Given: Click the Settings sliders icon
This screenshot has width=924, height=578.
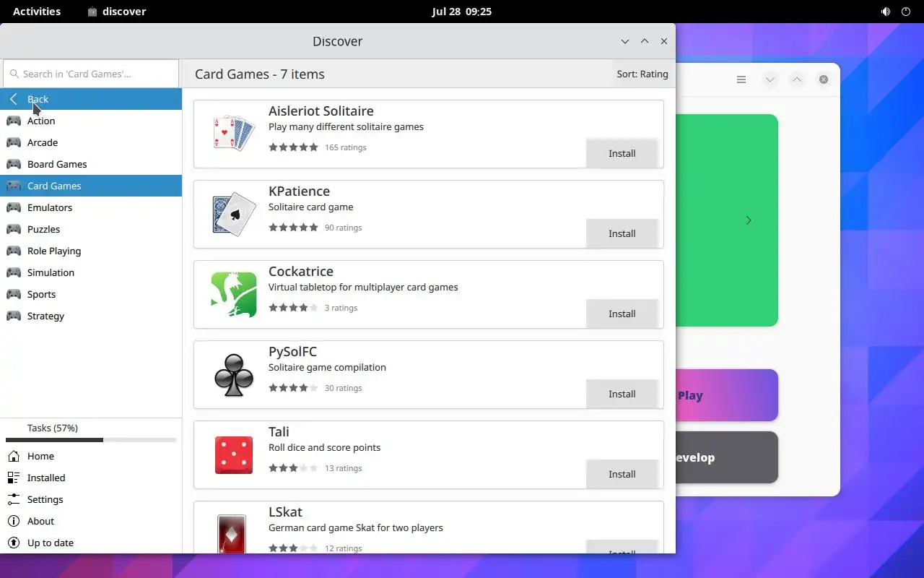Looking at the screenshot, I should 14,499.
